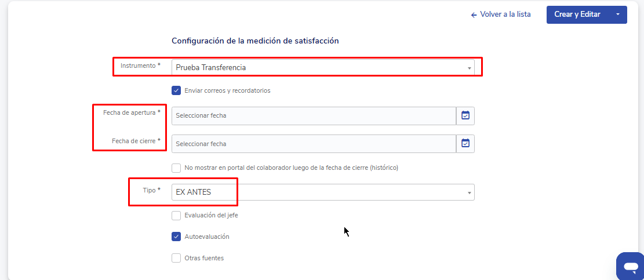Screen dimensions: 644x280
Task: Expand the Crear y Editar split-button caret
Action: tap(618, 14)
